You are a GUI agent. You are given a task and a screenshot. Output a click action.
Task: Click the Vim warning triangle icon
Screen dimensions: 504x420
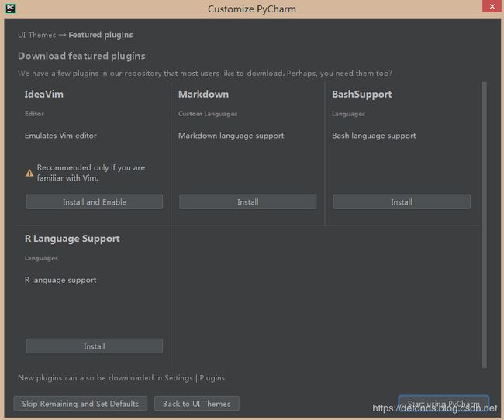point(29,174)
